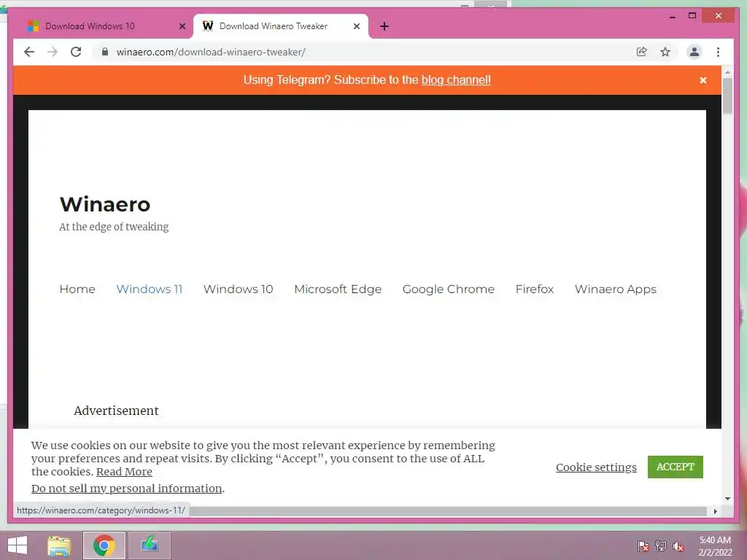Click the Advertisement heading text
Screen dimensions: 747x560
(116, 411)
